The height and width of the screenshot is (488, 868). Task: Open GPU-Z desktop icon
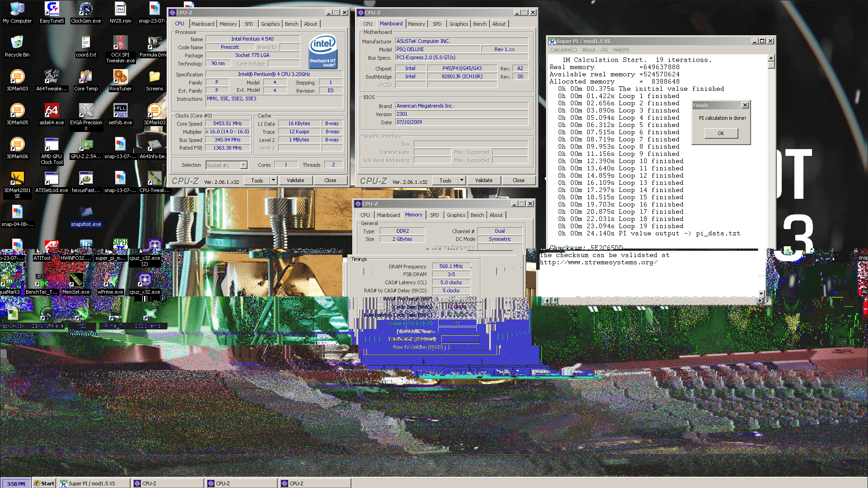pos(86,148)
